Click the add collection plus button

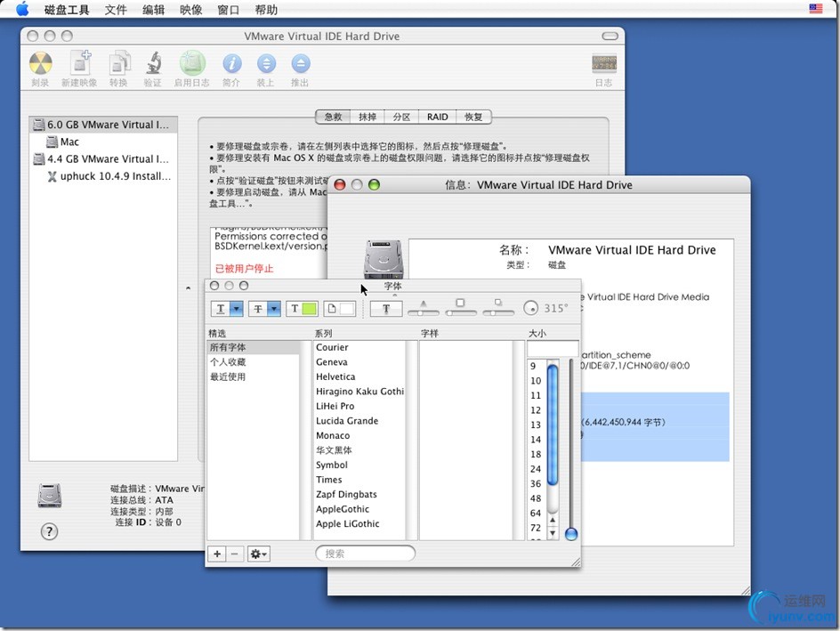[x=217, y=554]
